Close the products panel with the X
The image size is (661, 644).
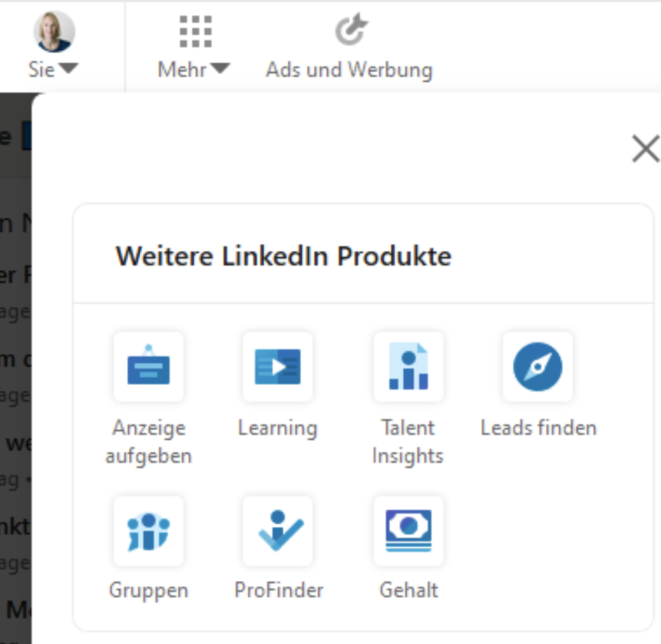(x=646, y=148)
